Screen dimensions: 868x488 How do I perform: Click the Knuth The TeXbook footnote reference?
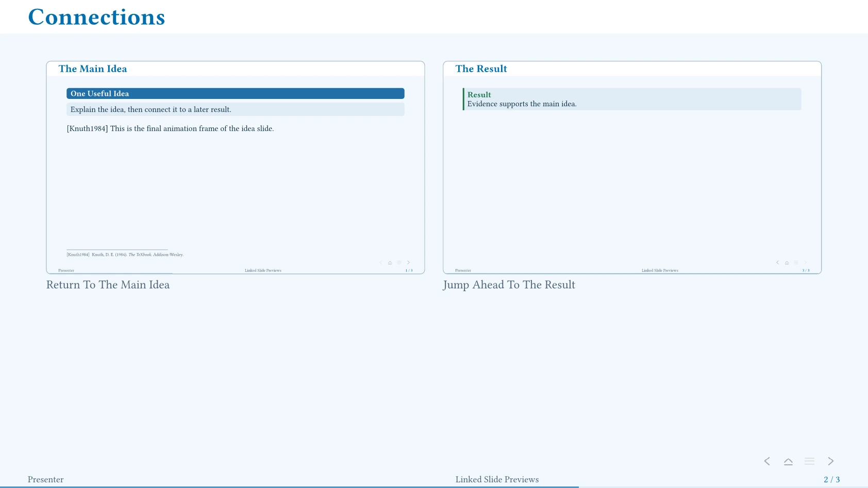(x=125, y=255)
